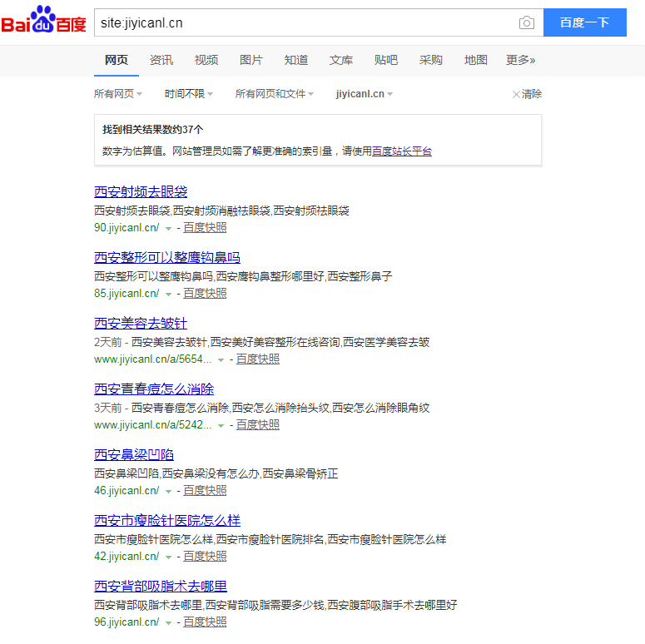Open result 西安射频去眼袋

coord(141,191)
